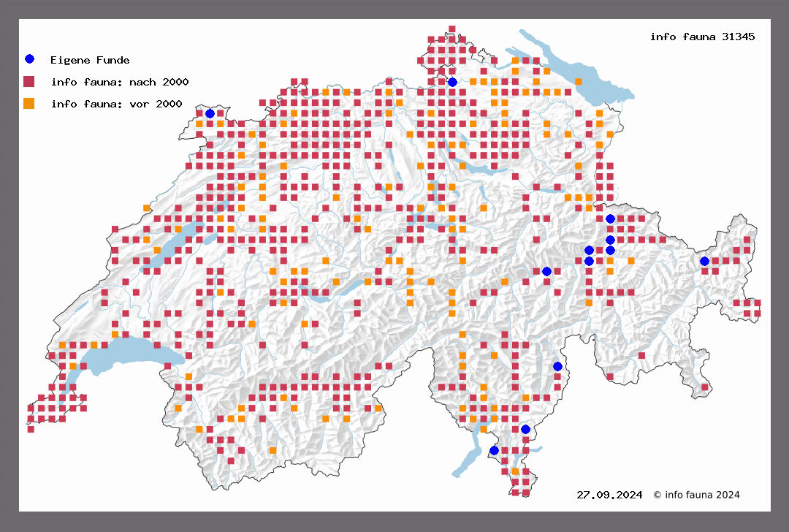Click the topmost red square at northern tip
The height and width of the screenshot is (532, 789).
pyautogui.click(x=452, y=29)
